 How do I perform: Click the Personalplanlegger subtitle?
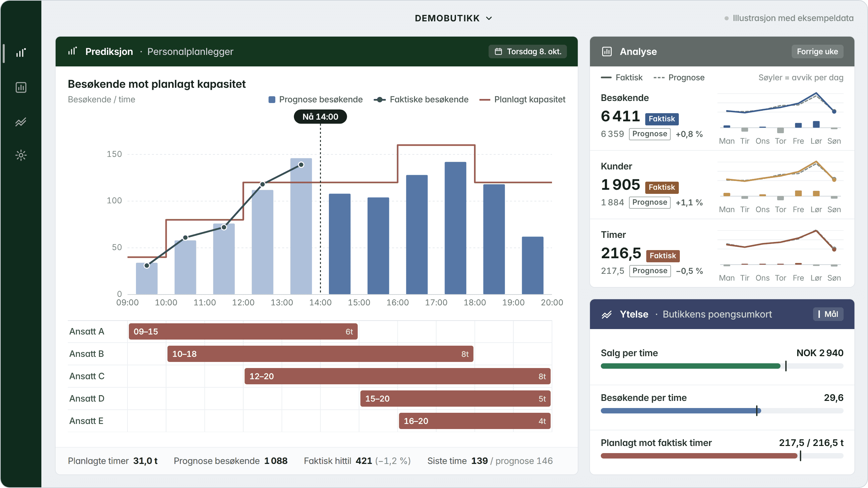coord(190,52)
